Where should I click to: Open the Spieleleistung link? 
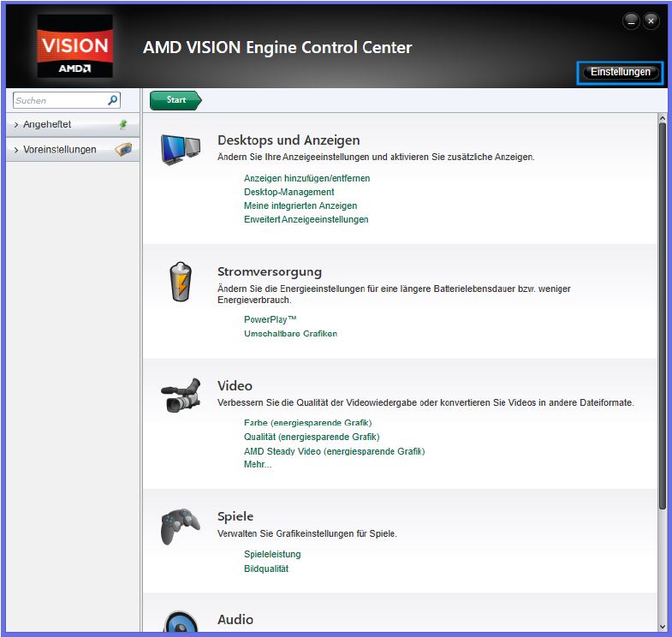(272, 554)
